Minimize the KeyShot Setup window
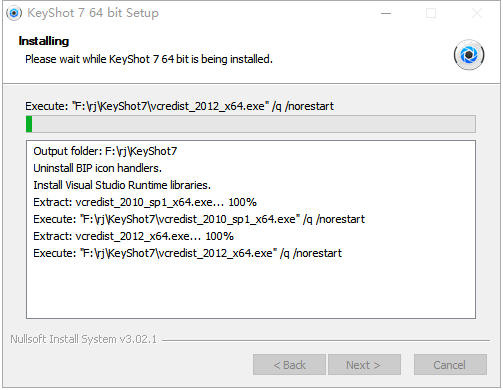The image size is (503, 390). click(386, 13)
